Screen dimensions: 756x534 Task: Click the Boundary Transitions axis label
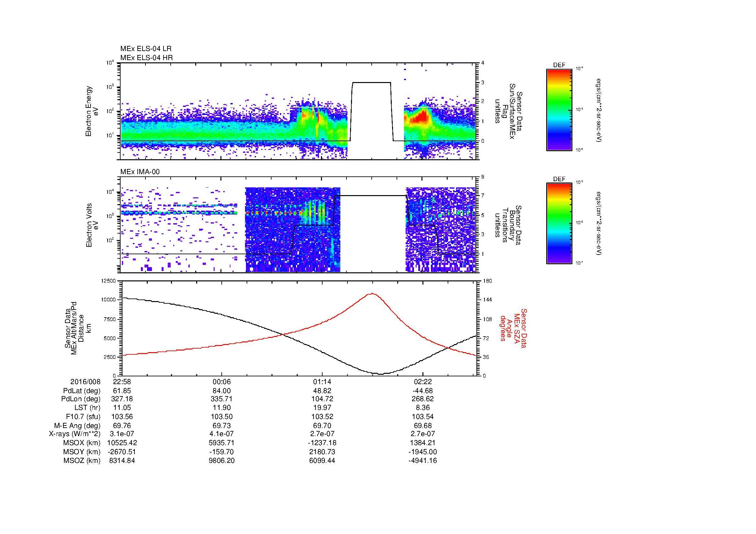pos(508,225)
